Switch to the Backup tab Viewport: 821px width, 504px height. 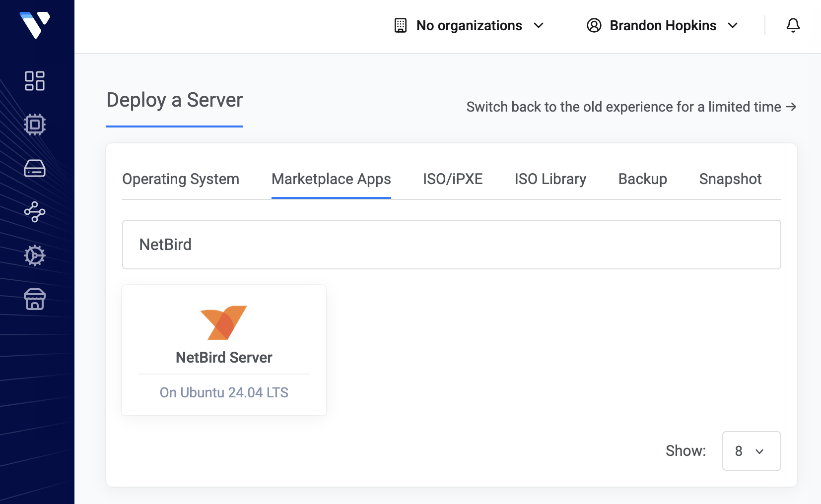coord(643,179)
